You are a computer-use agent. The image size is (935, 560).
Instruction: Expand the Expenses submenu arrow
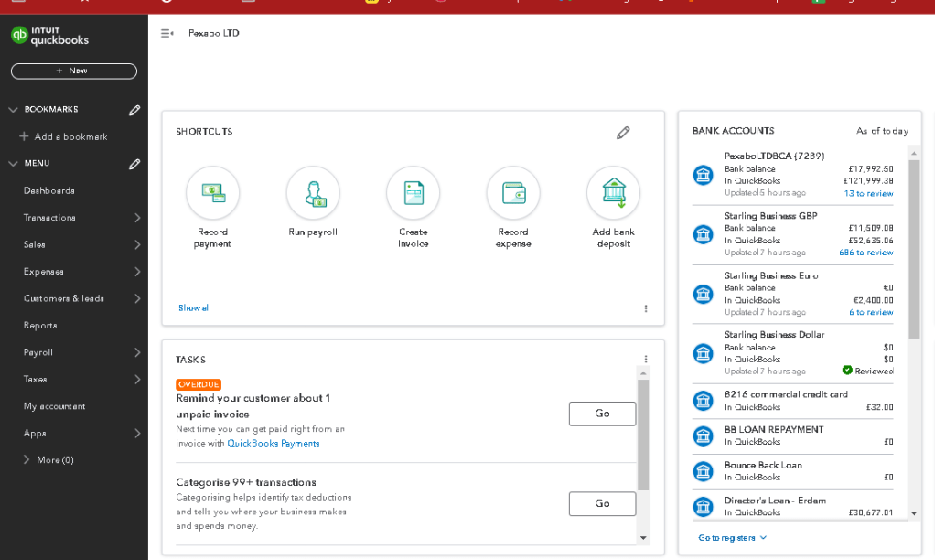137,272
